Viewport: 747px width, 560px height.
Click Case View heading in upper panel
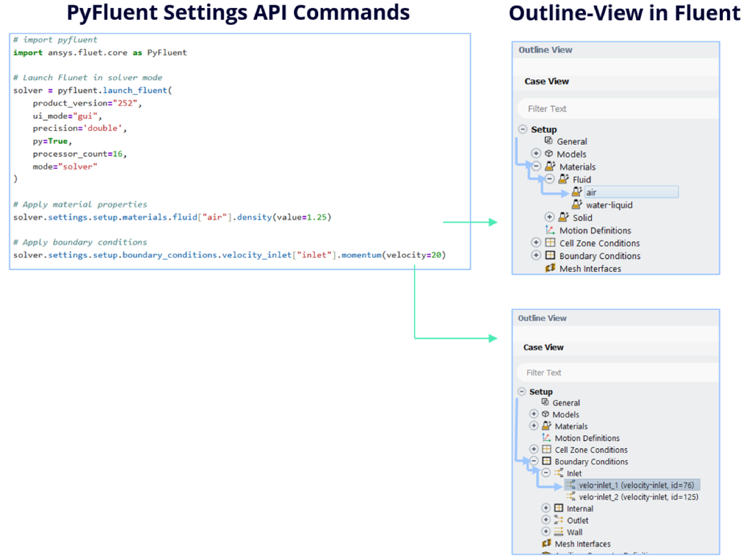[546, 81]
